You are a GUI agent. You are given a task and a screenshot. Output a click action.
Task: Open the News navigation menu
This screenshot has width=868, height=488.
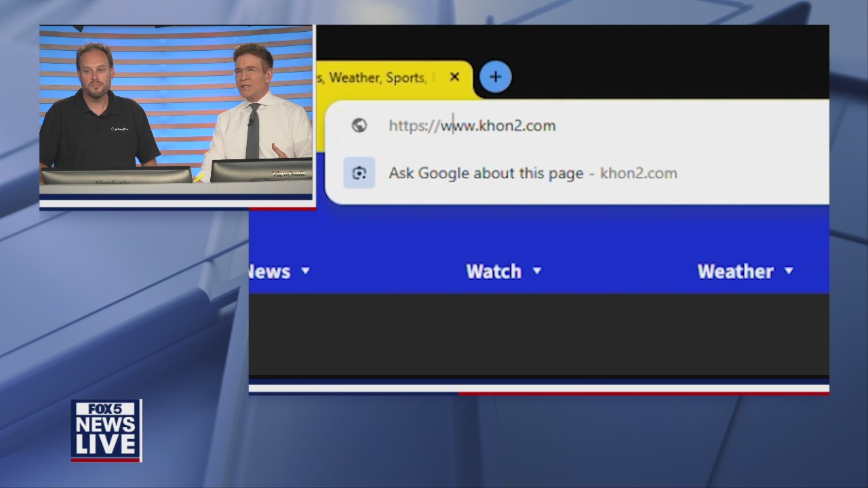click(x=269, y=271)
